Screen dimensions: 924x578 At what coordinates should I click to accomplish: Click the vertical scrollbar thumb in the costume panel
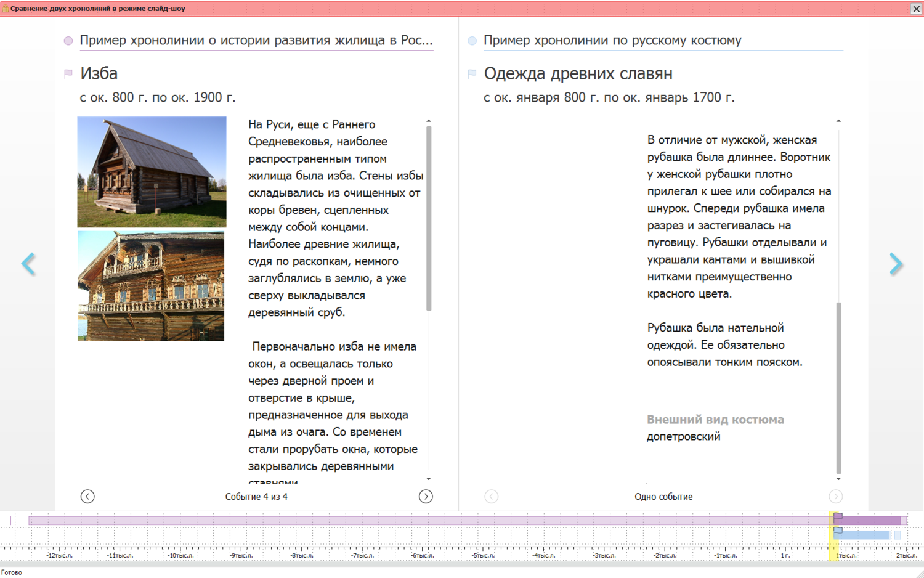tap(838, 388)
